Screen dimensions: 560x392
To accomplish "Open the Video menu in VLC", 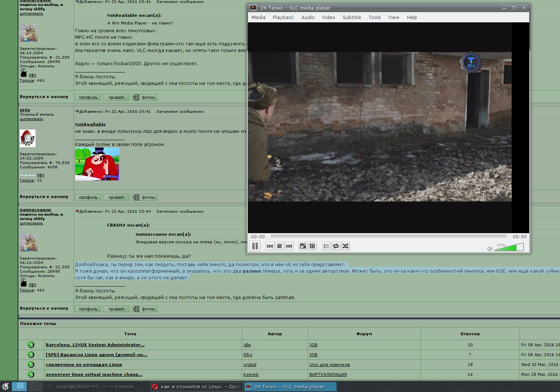I will tap(329, 17).
